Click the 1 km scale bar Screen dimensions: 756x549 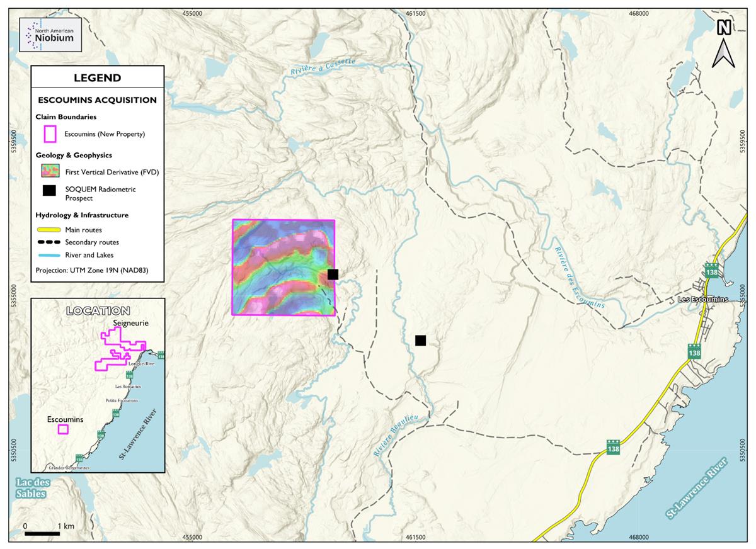42,534
